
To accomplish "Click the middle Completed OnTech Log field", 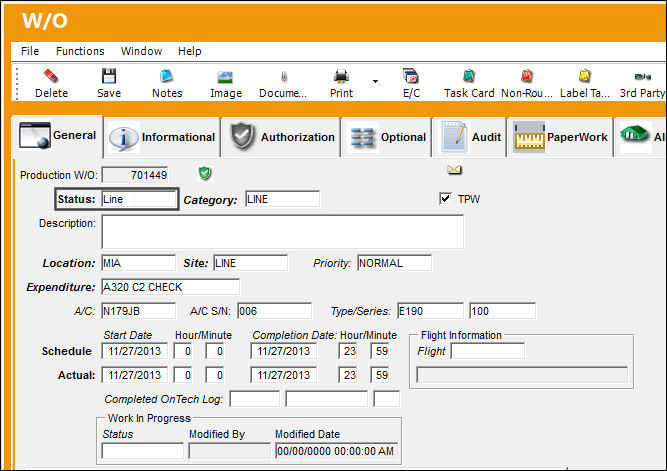I will click(x=326, y=399).
